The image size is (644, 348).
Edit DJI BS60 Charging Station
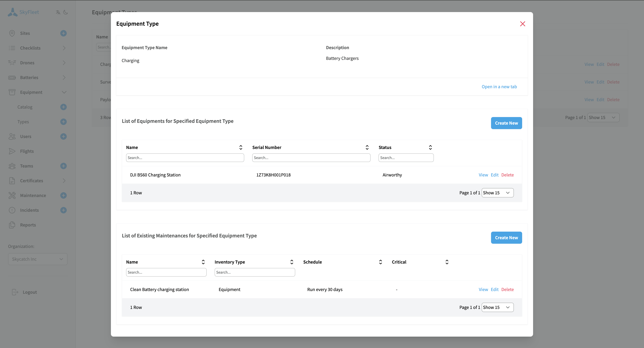tap(494, 175)
